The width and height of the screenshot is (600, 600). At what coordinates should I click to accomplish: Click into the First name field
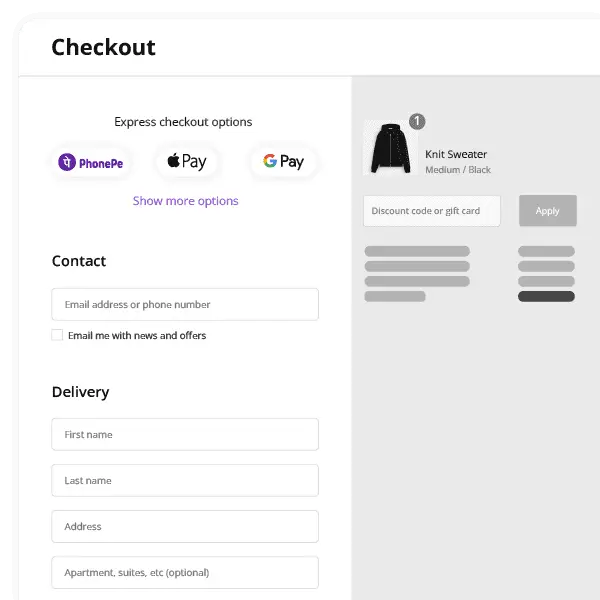[185, 435]
